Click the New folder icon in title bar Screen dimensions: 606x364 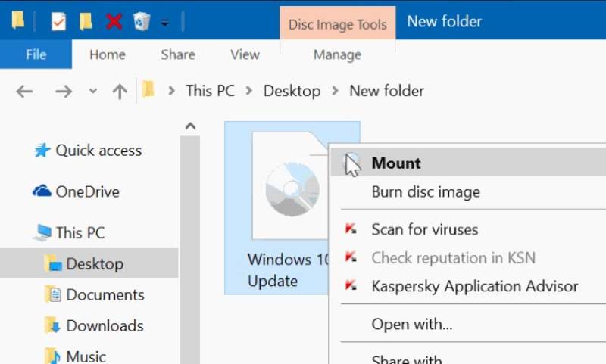pos(86,21)
